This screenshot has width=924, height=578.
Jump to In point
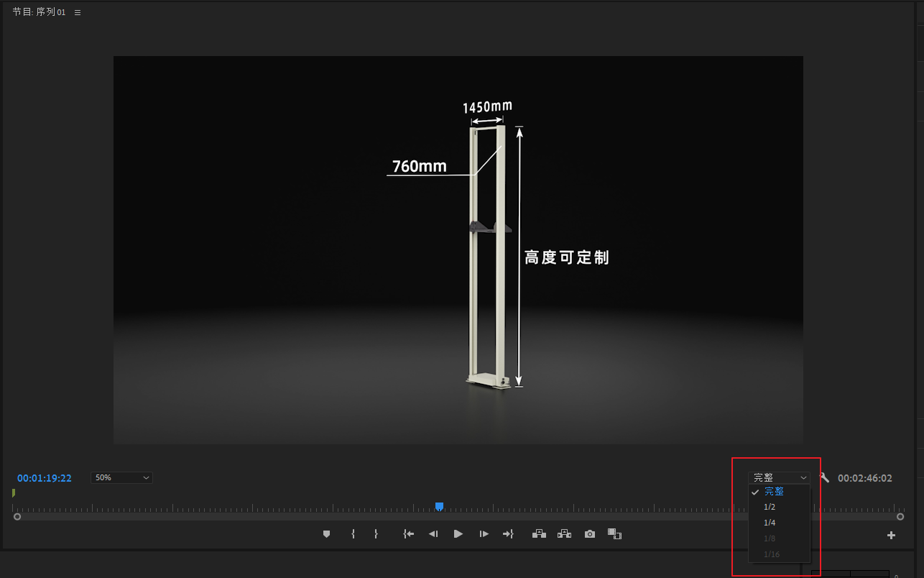tap(408, 534)
